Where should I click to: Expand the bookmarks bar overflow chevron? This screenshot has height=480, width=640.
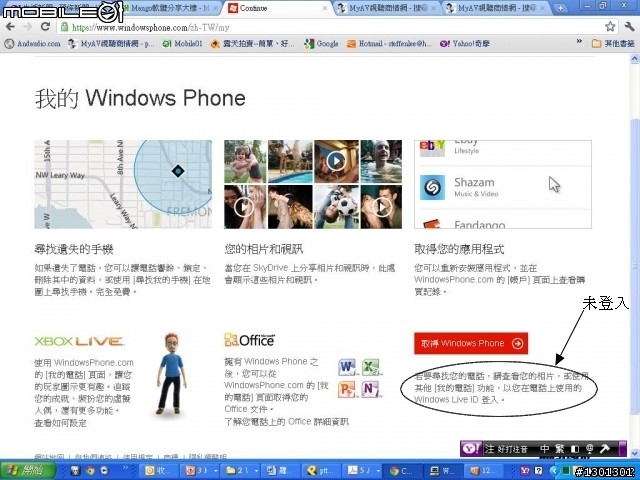[579, 42]
